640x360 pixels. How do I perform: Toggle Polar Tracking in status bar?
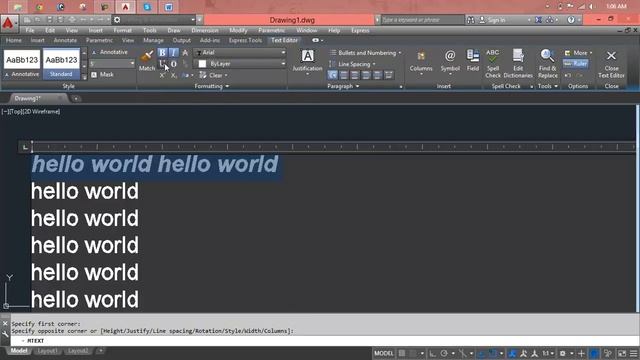tap(444, 353)
